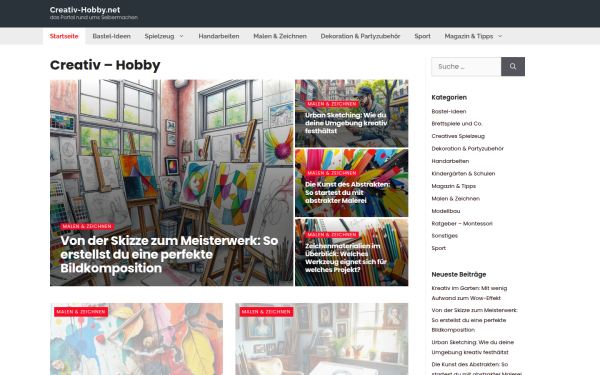Open Magazin & Tipps in the navigation bar
The height and width of the screenshot is (375, 600).
pyautogui.click(x=468, y=36)
